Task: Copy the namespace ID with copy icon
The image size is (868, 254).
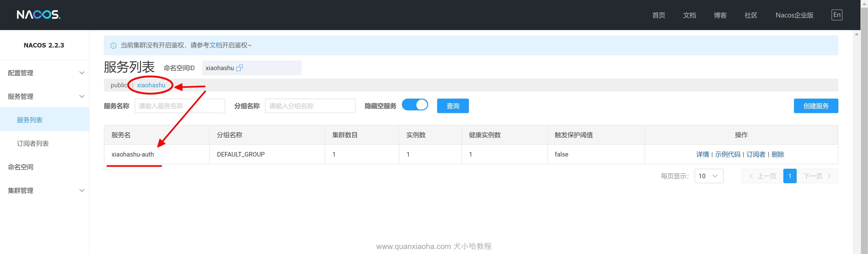Action: click(x=239, y=68)
